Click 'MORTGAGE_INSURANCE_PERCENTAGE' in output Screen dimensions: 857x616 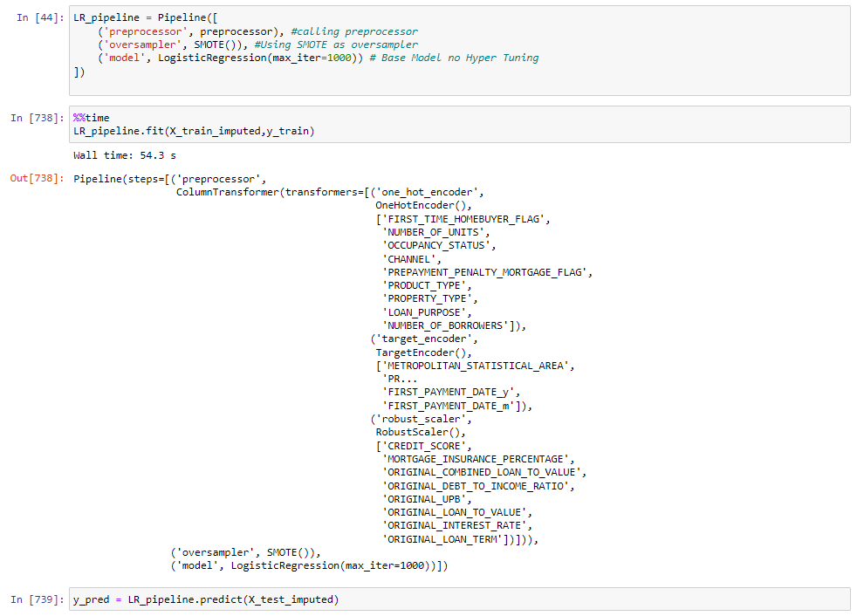point(476,459)
